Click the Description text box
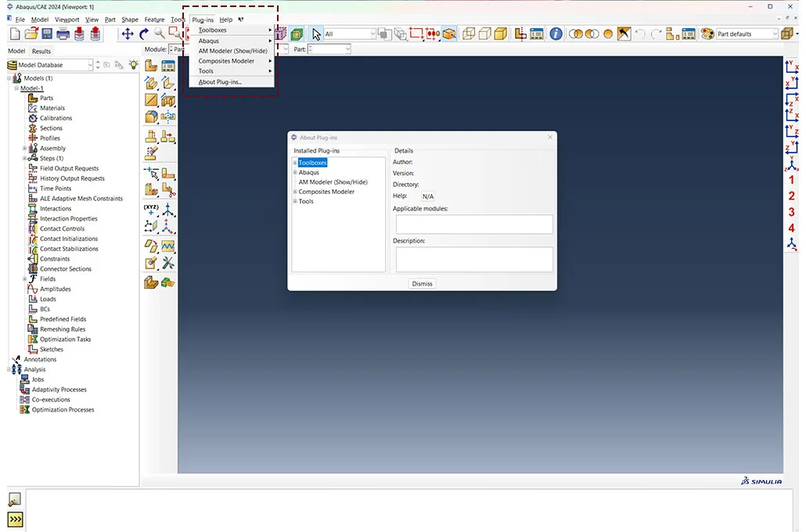This screenshot has width=806, height=532. tap(474, 259)
